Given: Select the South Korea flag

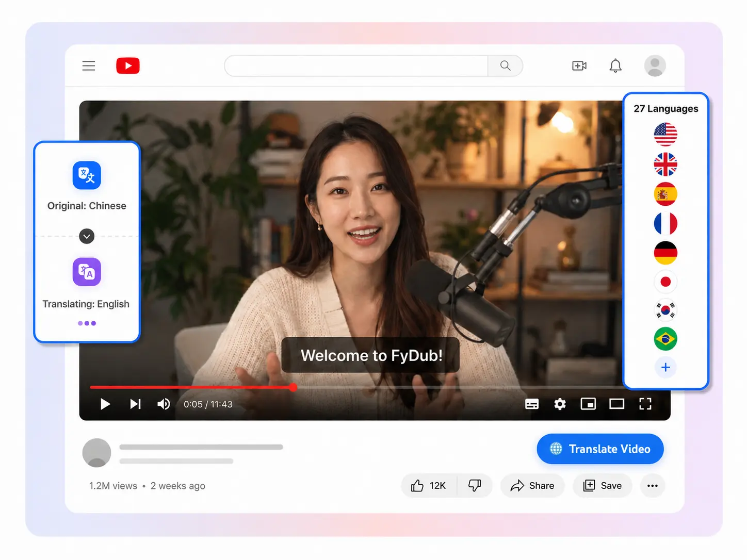Looking at the screenshot, I should (x=665, y=310).
